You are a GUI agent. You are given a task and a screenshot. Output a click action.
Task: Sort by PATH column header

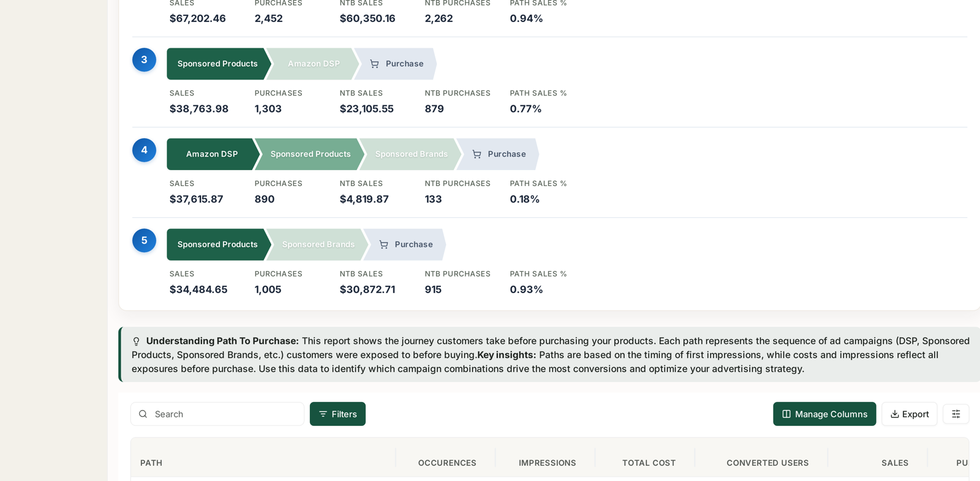point(151,463)
